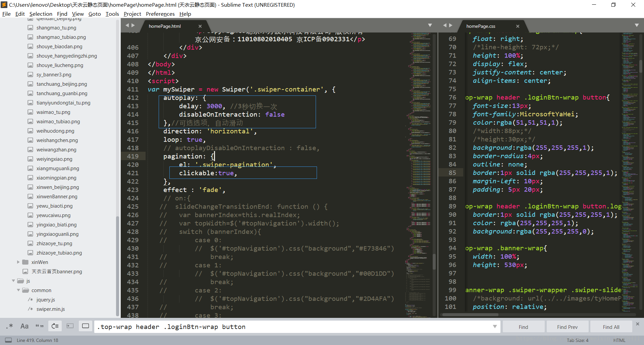Screen dimensions: 644x345
Task: Switch to the homePage.html tab
Action: 165,26
